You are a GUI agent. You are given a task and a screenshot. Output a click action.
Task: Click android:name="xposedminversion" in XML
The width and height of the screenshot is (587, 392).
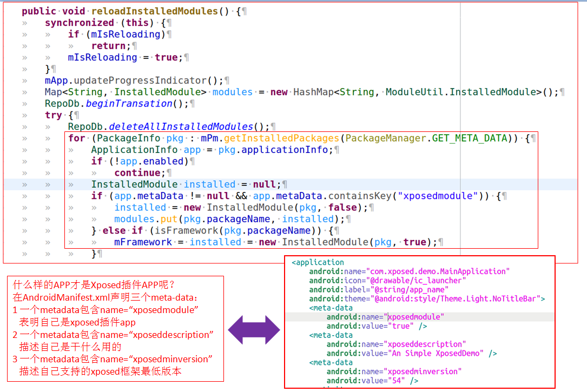tap(394, 371)
